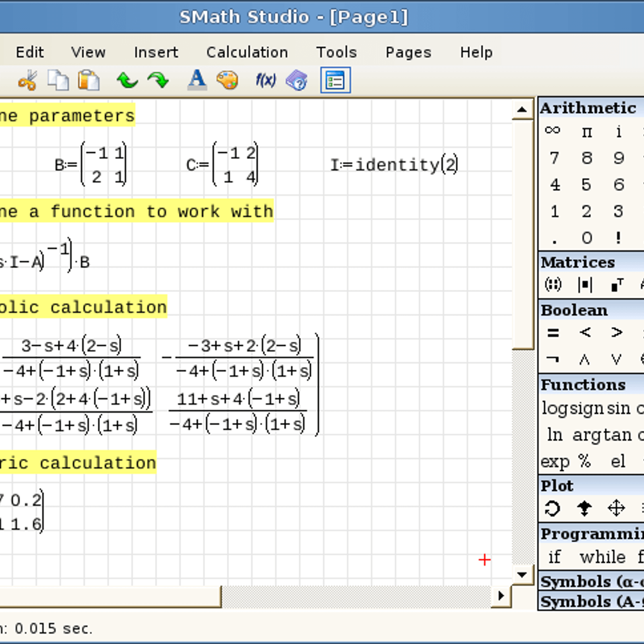The height and width of the screenshot is (644, 644).
Task: Click the horizontal scrollbar right arrow
Action: tap(501, 596)
